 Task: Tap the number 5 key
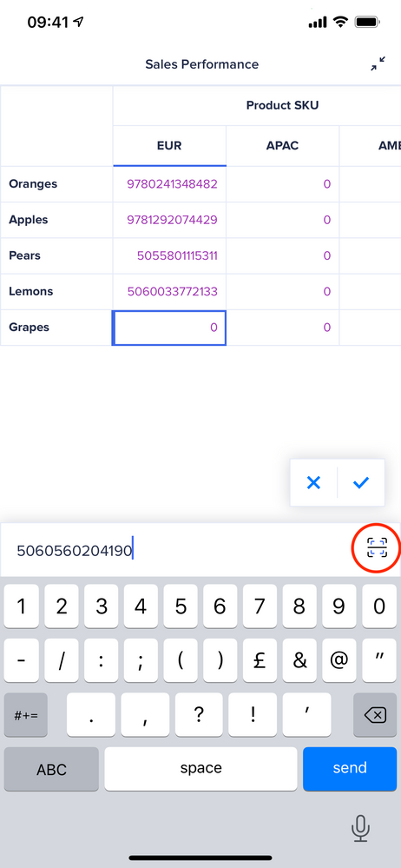(181, 606)
